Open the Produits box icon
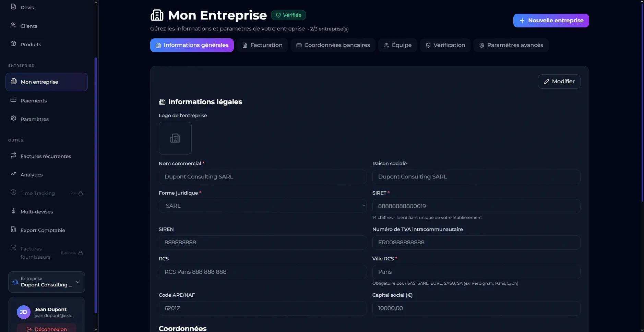 point(13,44)
